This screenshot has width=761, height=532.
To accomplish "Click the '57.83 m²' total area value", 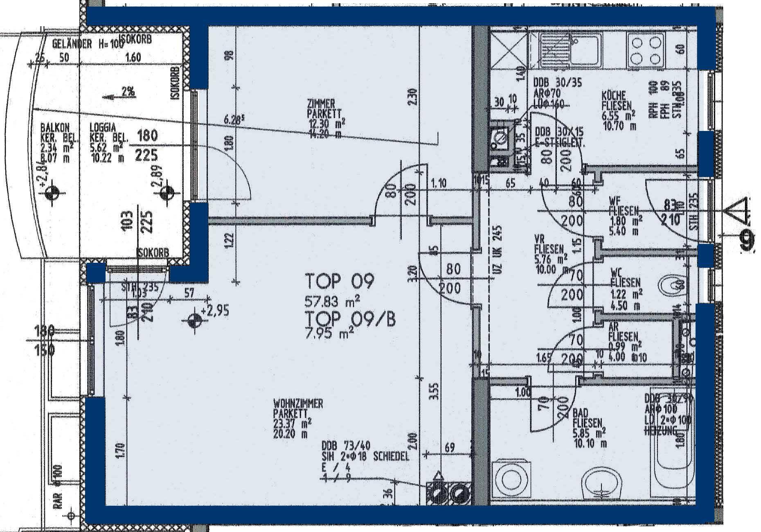I will 332,302.
